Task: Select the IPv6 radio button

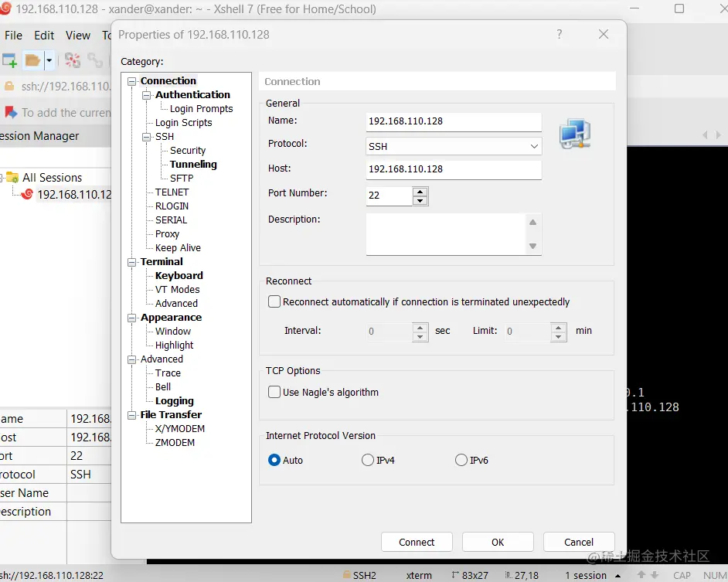Action: click(x=461, y=460)
